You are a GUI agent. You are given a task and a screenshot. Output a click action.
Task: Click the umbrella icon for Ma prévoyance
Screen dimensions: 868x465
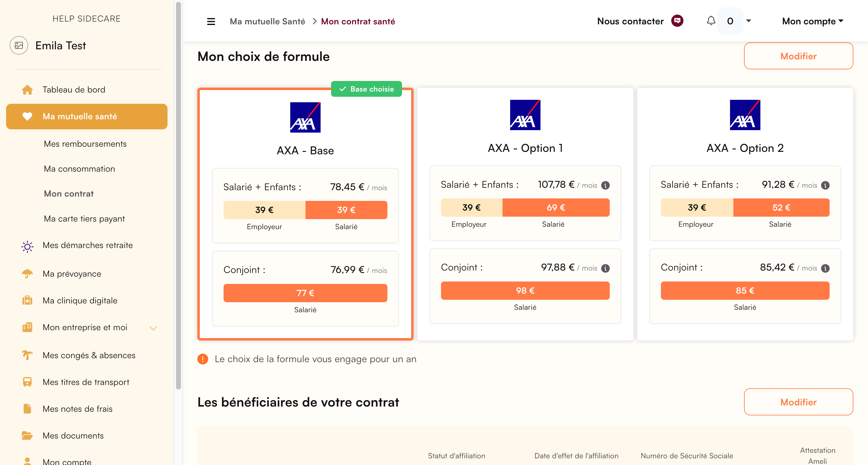(x=27, y=274)
